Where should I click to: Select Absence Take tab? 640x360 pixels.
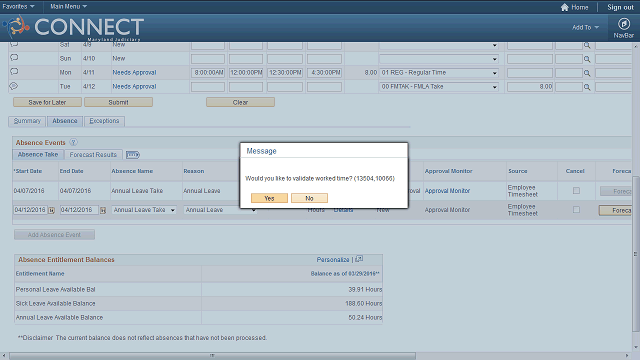[38, 155]
